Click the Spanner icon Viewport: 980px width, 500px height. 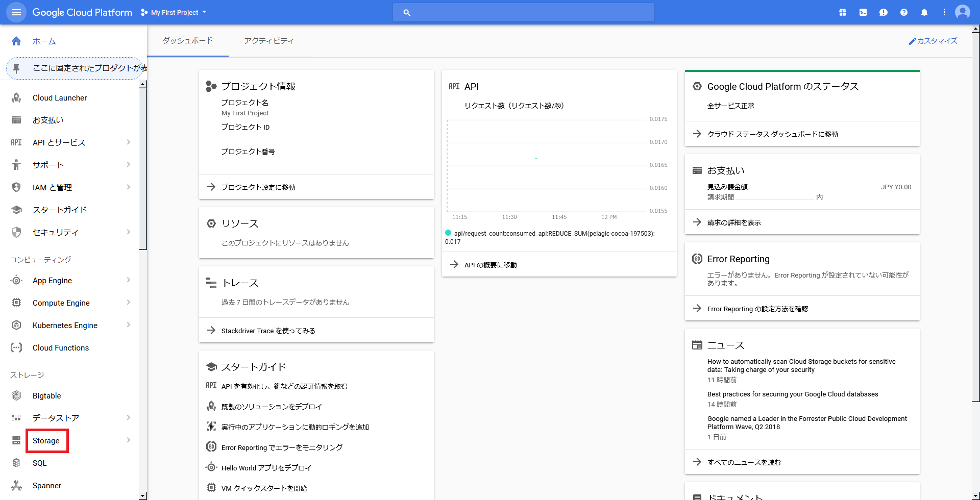click(16, 485)
